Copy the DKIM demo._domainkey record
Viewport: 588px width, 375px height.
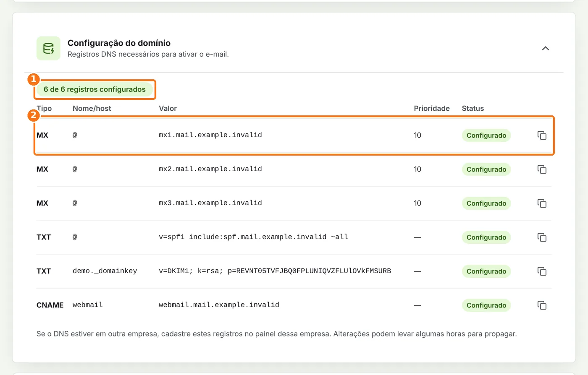pos(542,271)
